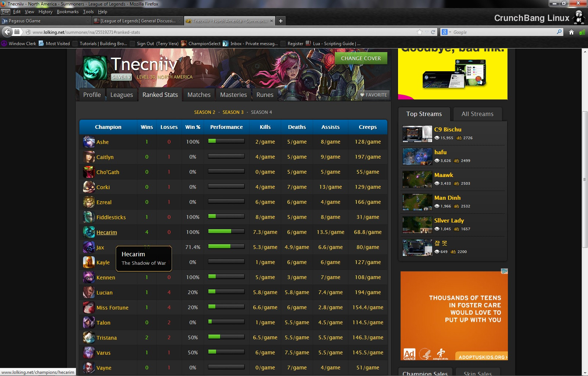The height and width of the screenshot is (376, 588).
Task: Switch to the All Streams tab
Action: coord(477,114)
